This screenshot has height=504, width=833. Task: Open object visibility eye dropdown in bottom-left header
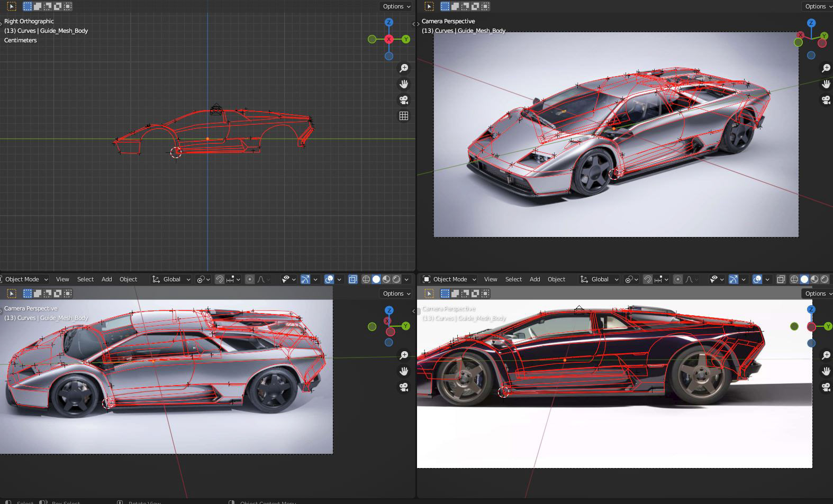point(289,279)
